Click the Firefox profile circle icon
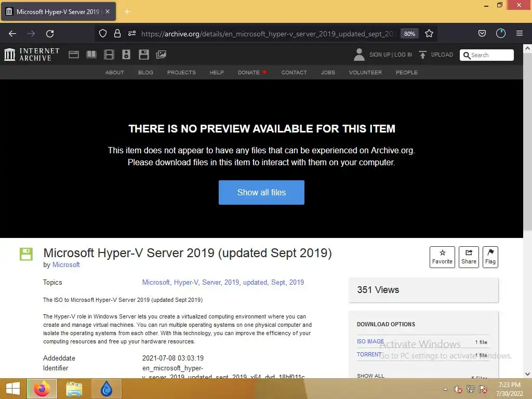This screenshot has height=399, width=532. 501,33
